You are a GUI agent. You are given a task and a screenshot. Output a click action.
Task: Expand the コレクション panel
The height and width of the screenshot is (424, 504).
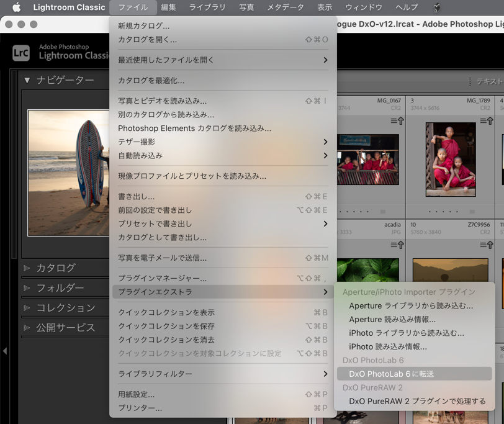pos(27,308)
